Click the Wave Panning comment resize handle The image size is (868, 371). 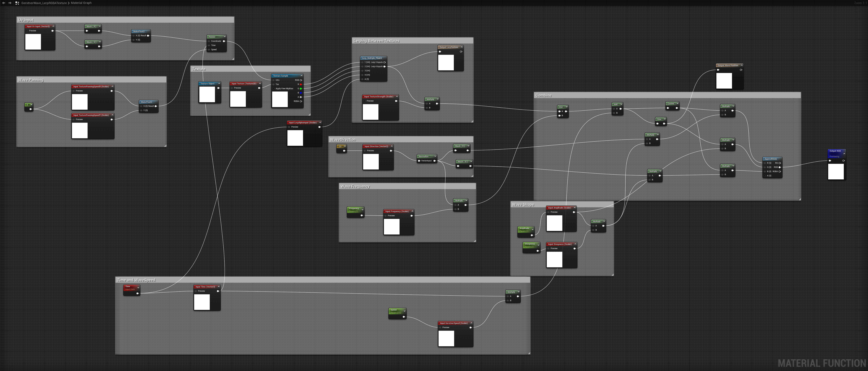pos(165,146)
